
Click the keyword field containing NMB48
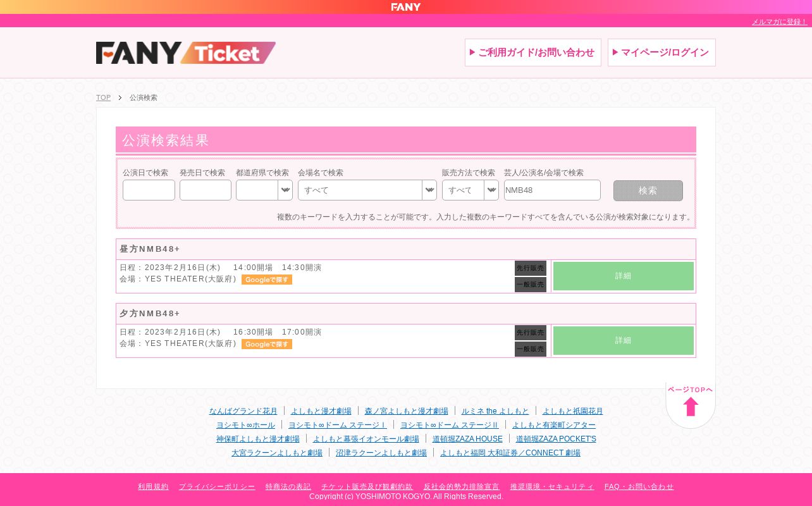pos(552,190)
